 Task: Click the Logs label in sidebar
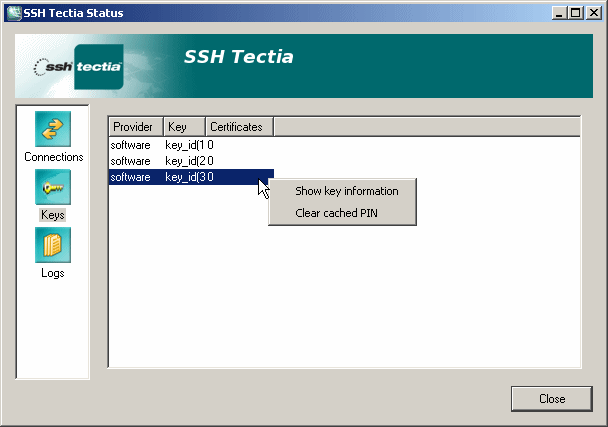53,273
